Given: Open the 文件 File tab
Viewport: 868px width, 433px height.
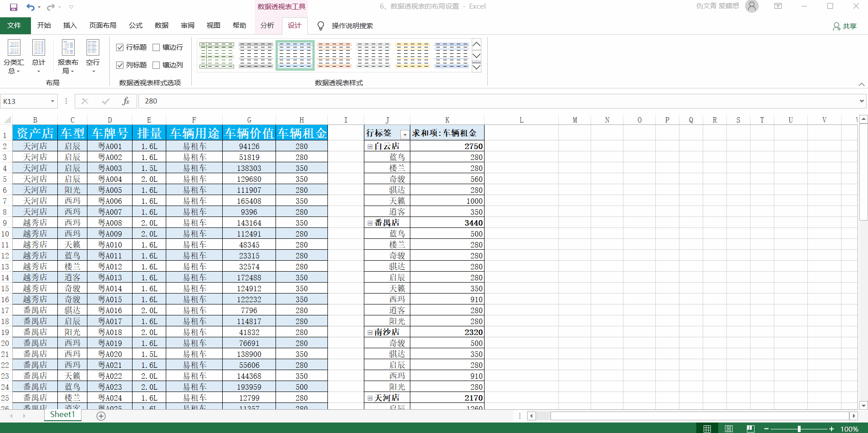Looking at the screenshot, I should coord(15,26).
